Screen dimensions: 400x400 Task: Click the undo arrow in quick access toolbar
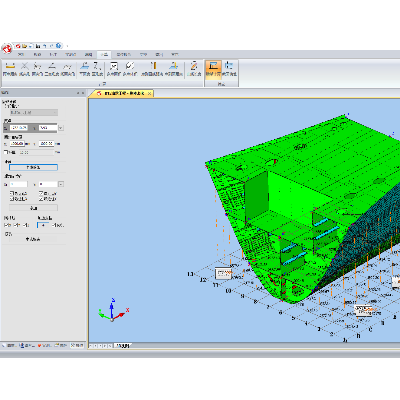45,46
